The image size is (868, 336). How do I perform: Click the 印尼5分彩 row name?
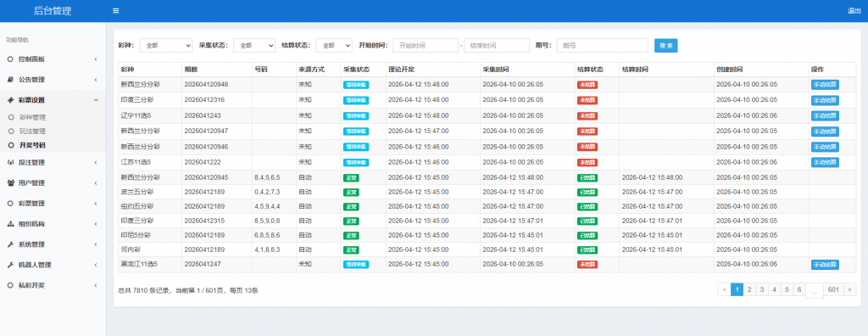pos(136,234)
